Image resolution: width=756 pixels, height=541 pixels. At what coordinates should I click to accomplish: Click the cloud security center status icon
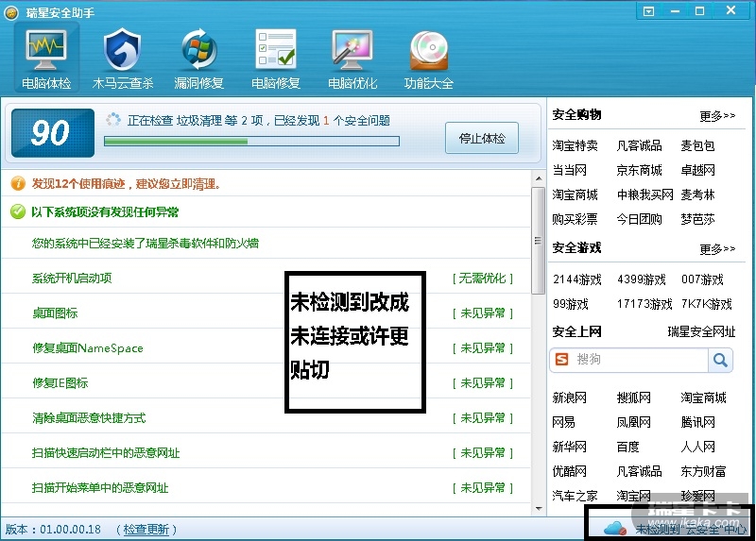pos(615,528)
